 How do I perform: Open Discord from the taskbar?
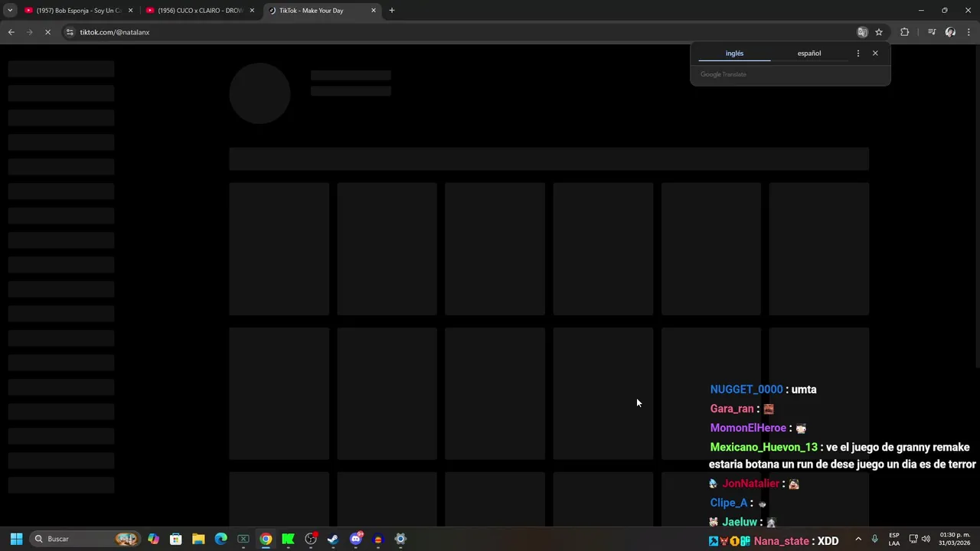pyautogui.click(x=355, y=539)
